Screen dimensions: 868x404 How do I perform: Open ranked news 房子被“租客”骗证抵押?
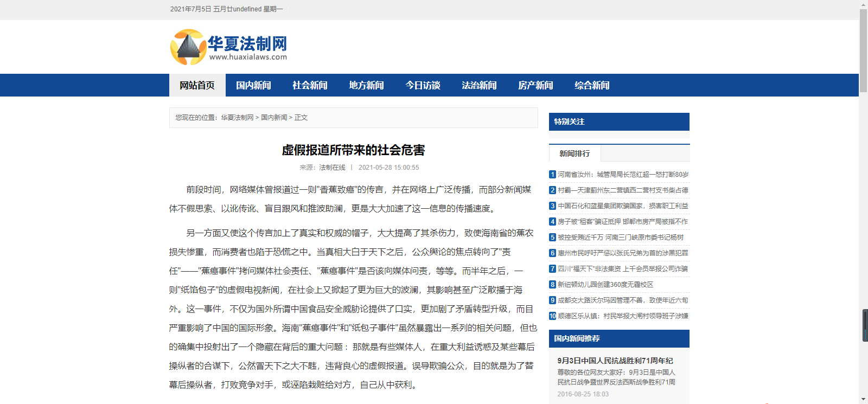pos(623,222)
